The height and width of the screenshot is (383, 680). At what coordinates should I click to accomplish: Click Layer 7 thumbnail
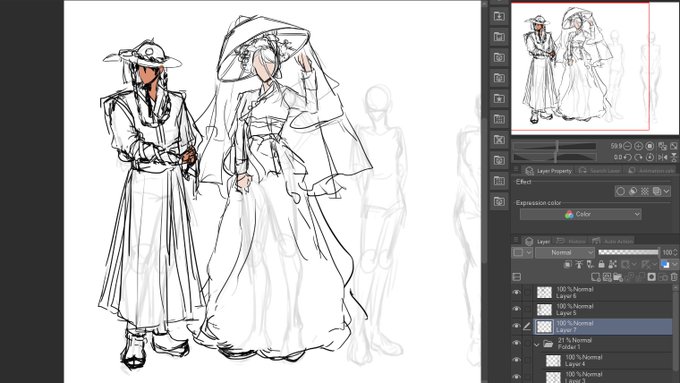pyautogui.click(x=544, y=326)
